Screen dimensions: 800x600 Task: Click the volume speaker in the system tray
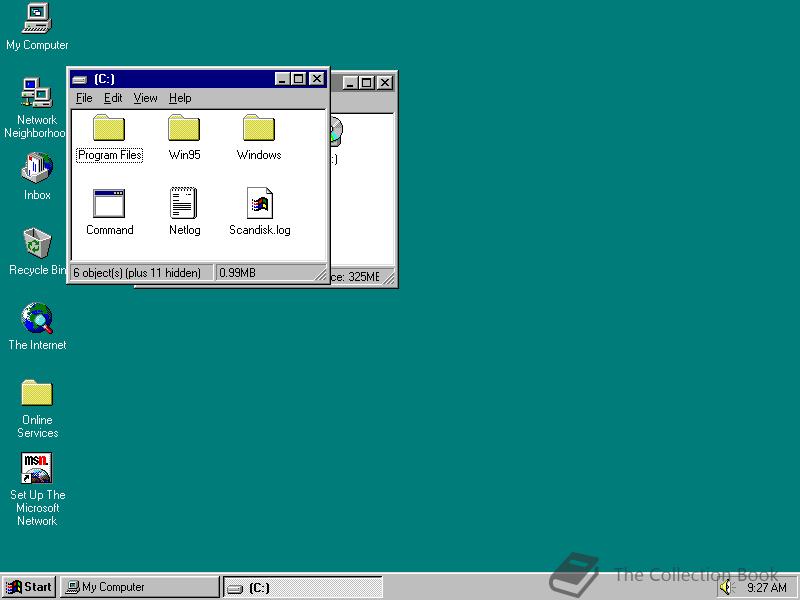tap(725, 587)
